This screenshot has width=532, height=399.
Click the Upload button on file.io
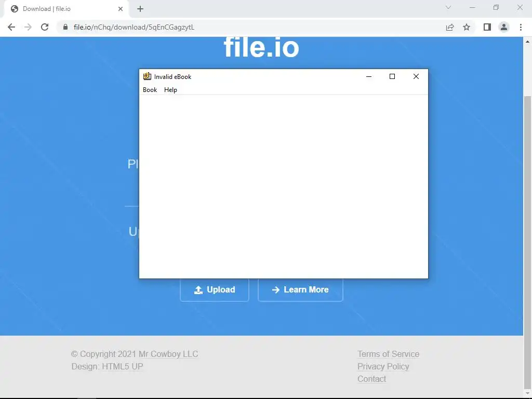pos(215,290)
